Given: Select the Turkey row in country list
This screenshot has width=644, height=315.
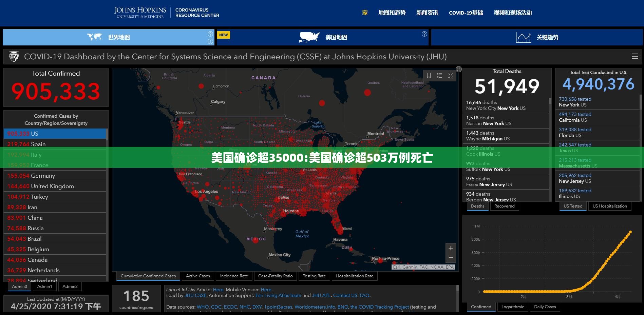Looking at the screenshot, I should pos(55,197).
